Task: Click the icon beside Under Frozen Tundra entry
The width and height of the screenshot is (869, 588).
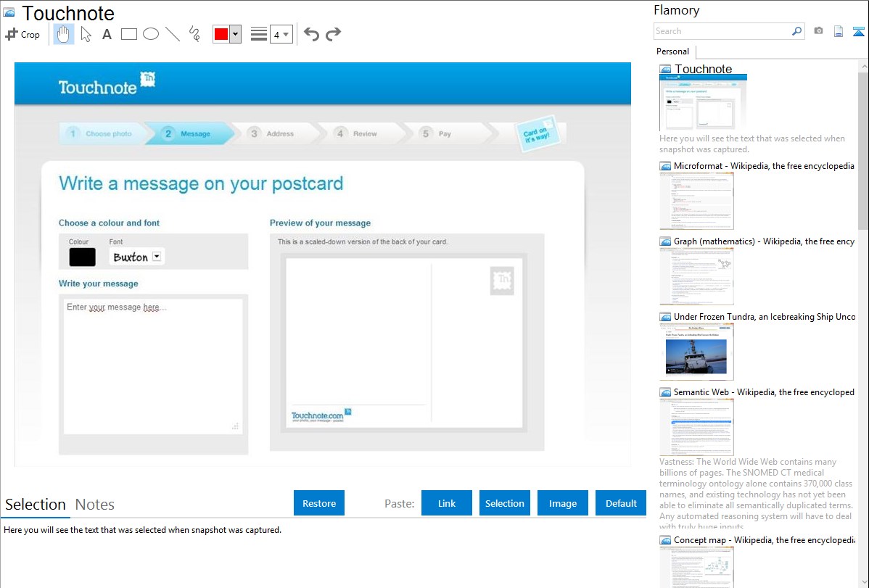Action: 665,316
